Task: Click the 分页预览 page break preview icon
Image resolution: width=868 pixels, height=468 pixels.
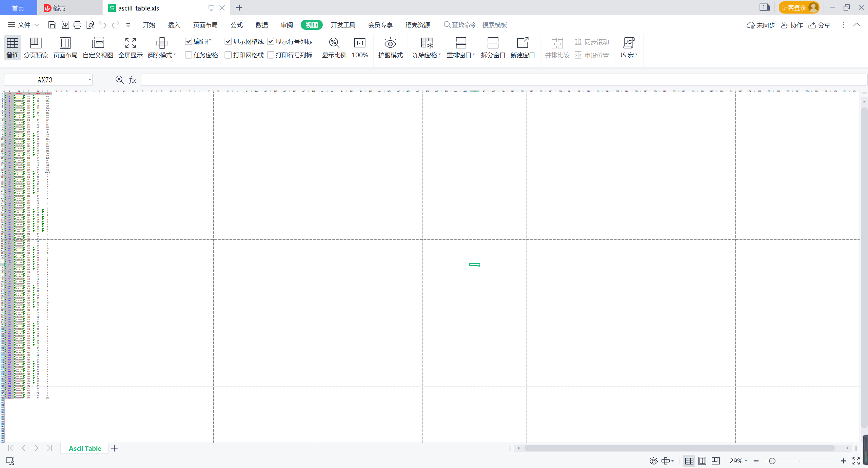Action: pyautogui.click(x=36, y=43)
